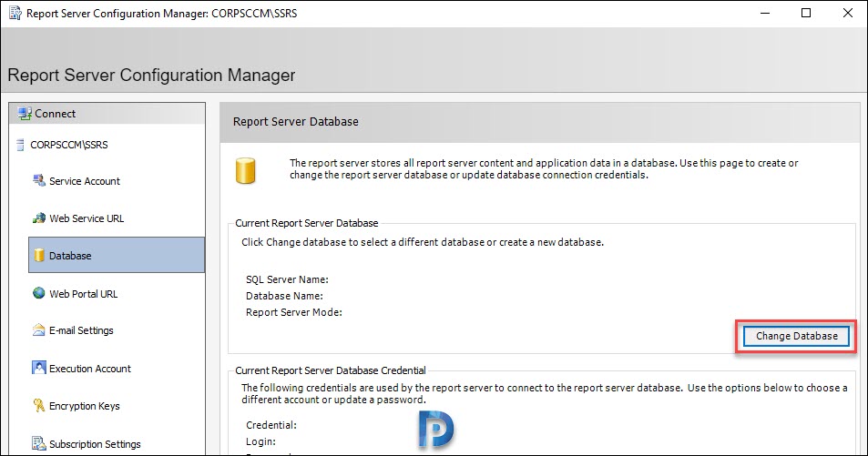Click the Login label
868x456 pixels.
pos(260,441)
